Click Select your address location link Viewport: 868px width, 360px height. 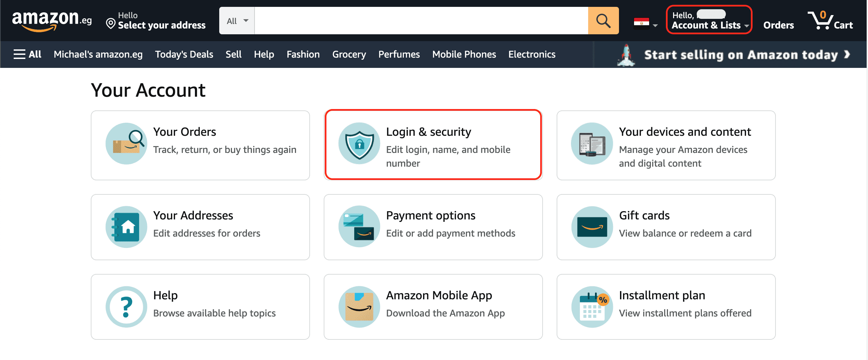pos(156,21)
